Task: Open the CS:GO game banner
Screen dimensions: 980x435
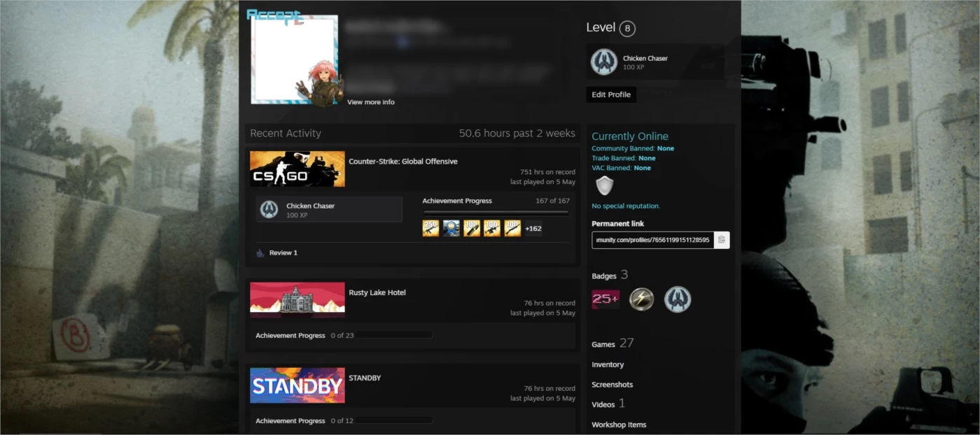Action: point(297,169)
